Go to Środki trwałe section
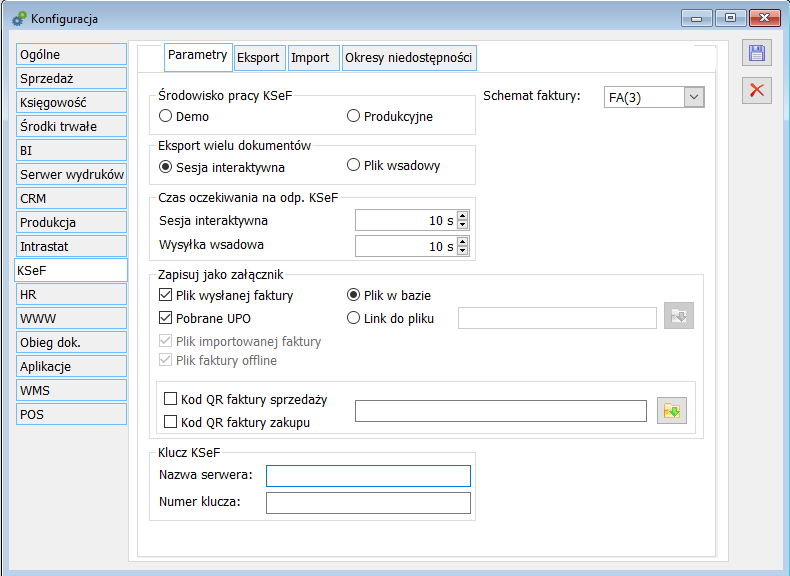The width and height of the screenshot is (790, 576). tap(71, 126)
